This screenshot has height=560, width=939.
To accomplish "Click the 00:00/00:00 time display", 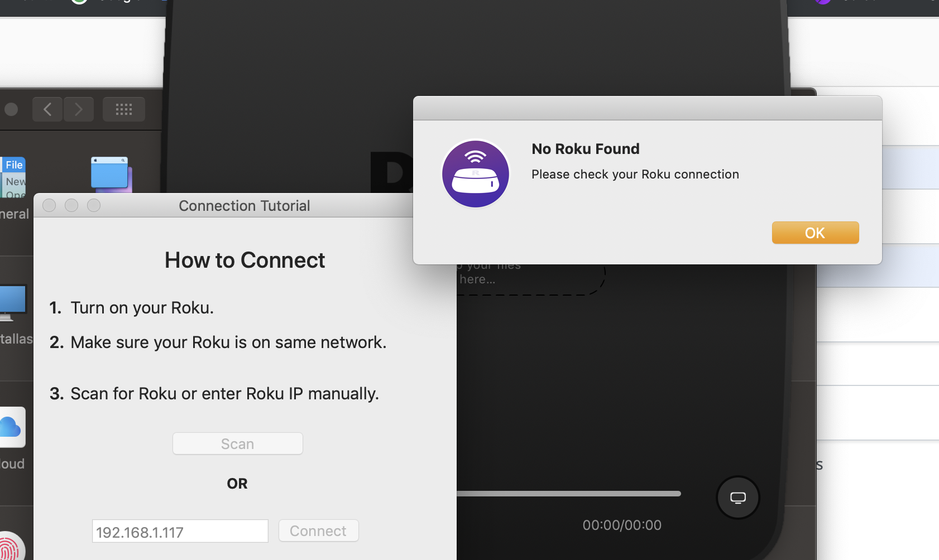I will coord(622,525).
